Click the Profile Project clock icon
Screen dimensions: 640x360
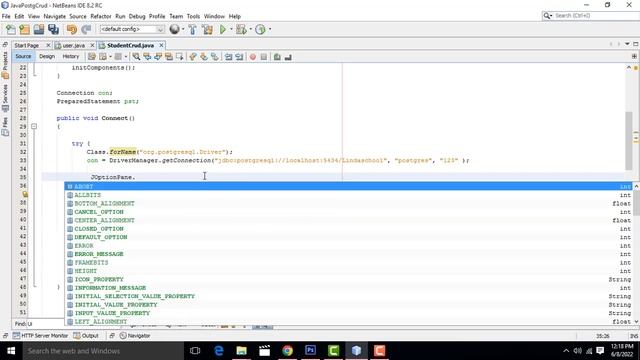(260, 29)
